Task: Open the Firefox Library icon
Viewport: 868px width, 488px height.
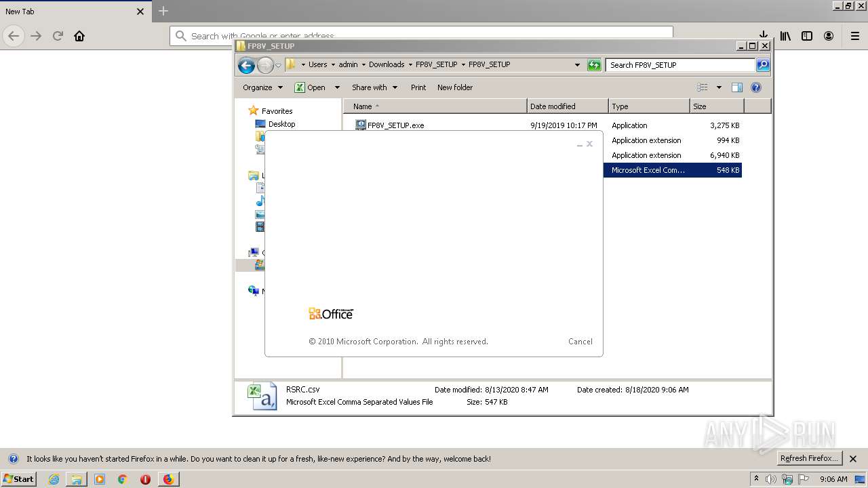Action: [785, 36]
